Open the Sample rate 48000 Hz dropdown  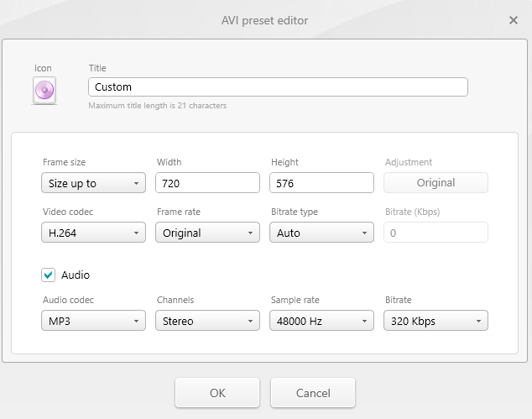[321, 321]
